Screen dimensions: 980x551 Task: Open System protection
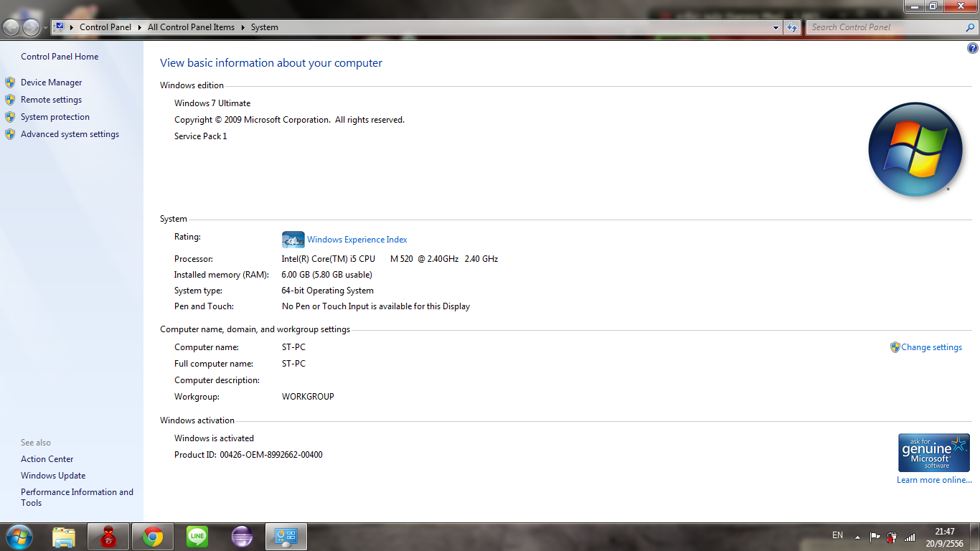pos(55,117)
